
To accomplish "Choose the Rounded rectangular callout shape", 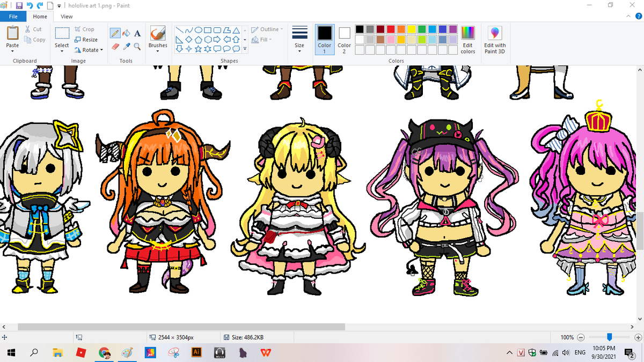I will point(217,49).
